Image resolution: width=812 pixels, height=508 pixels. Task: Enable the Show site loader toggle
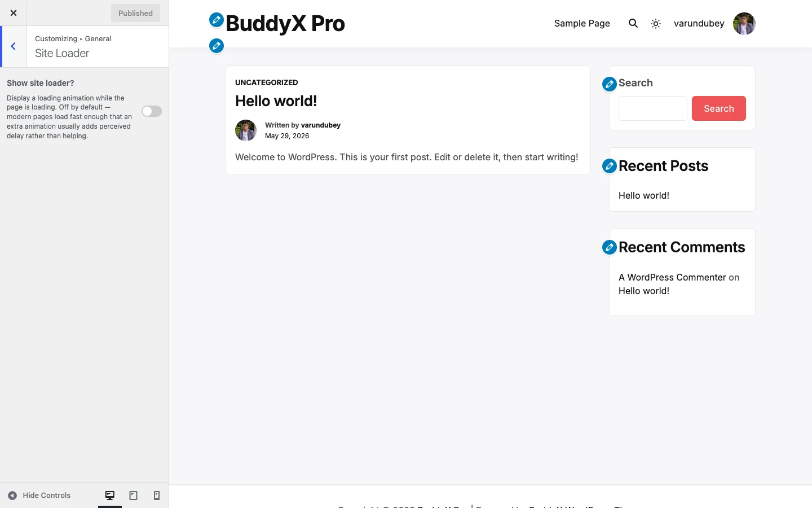[152, 111]
